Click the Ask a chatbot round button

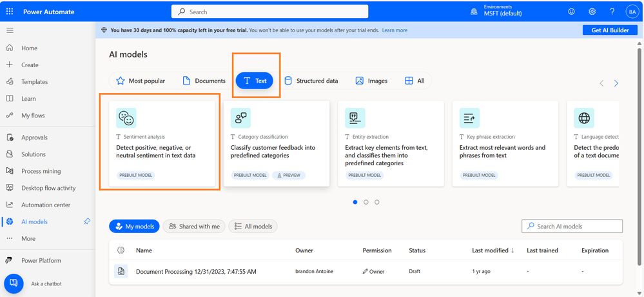[x=14, y=283]
